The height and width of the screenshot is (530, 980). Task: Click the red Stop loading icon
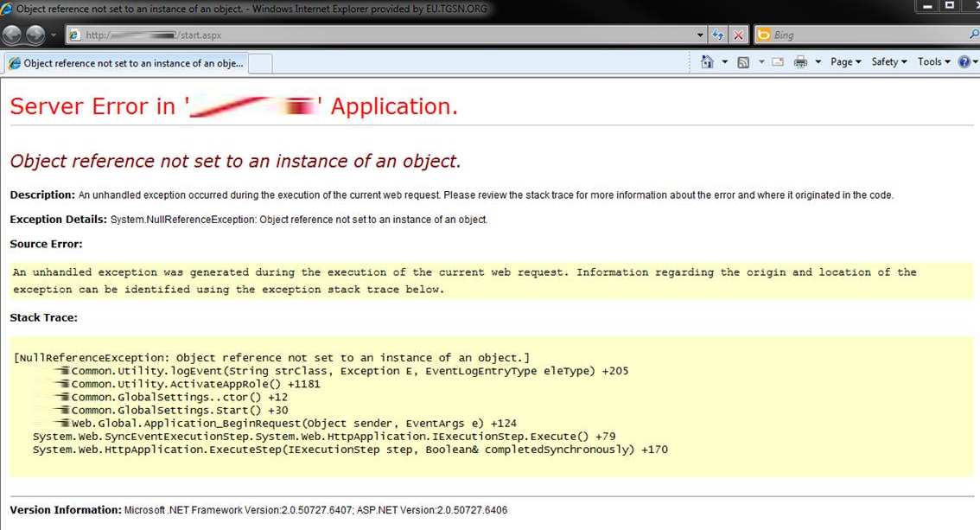(x=739, y=35)
